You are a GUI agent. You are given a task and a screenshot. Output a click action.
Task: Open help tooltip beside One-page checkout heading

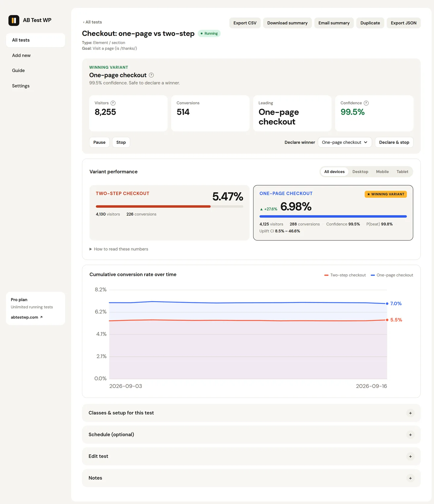coord(151,75)
